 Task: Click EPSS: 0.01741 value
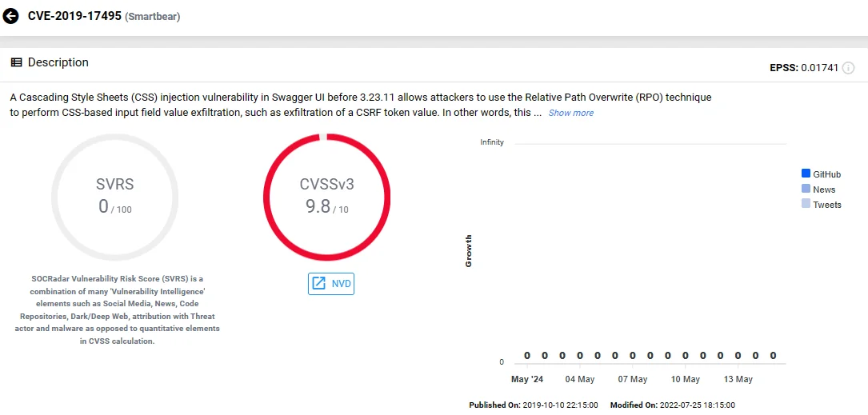[x=804, y=68]
